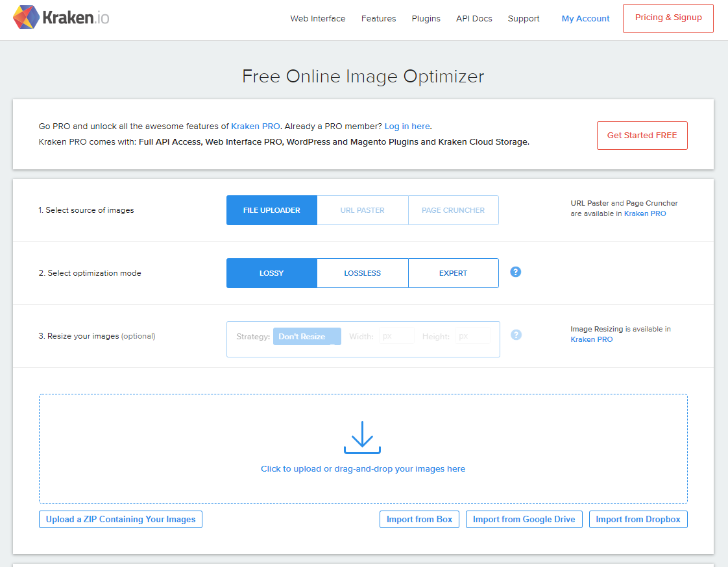728x567 pixels.
Task: Click the Kraken.io logo
Action: tap(61, 18)
